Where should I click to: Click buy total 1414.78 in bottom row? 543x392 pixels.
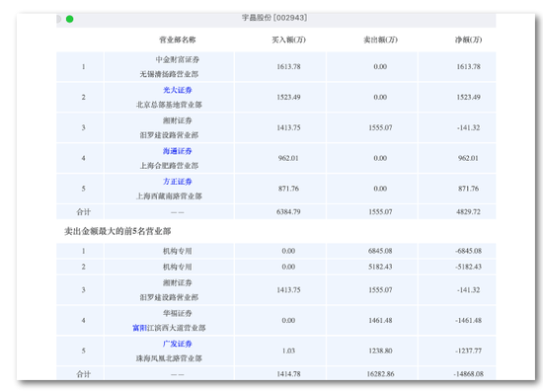(x=288, y=374)
